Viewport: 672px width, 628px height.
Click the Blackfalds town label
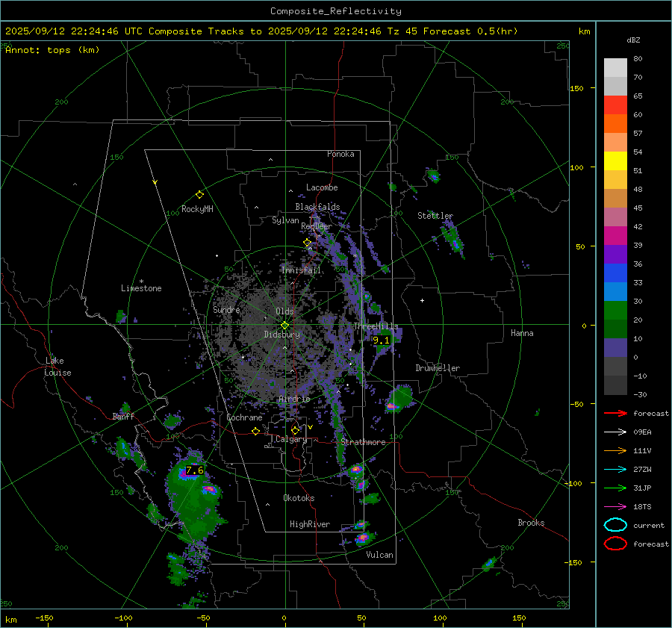point(317,207)
